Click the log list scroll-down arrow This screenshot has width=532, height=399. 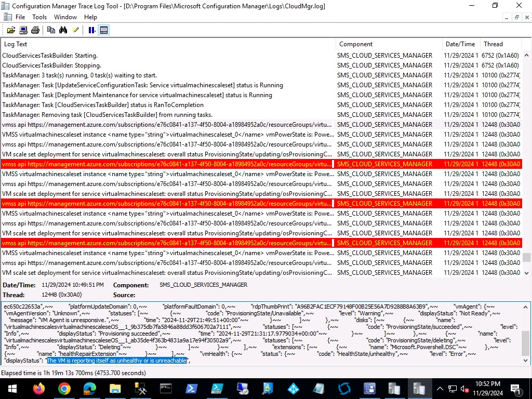(x=526, y=273)
